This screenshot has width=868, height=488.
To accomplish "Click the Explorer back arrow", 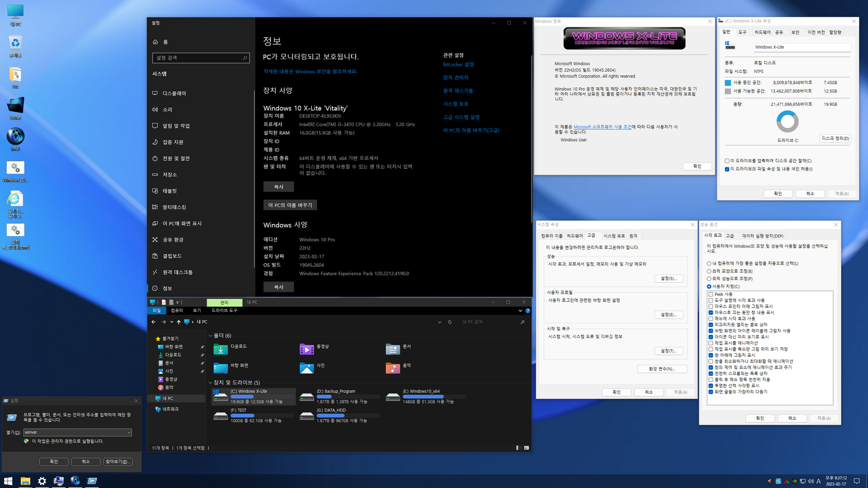I will [x=154, y=322].
